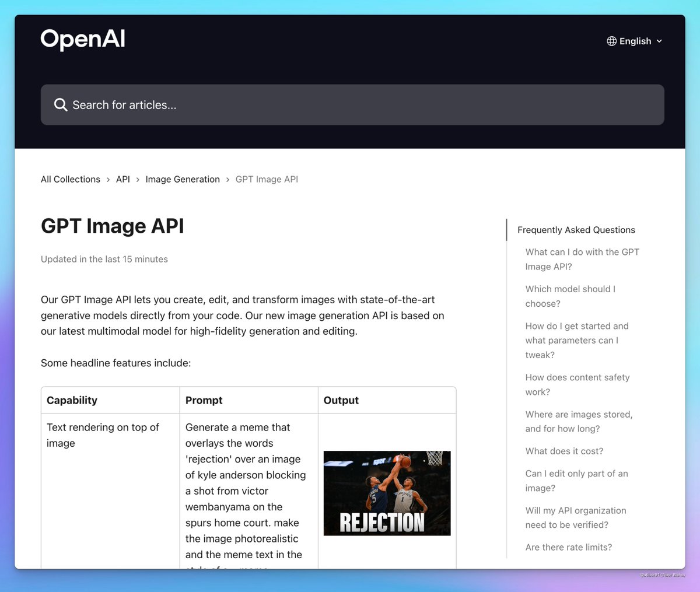
Task: Open 'Which model should I choose?'
Action: 570,296
